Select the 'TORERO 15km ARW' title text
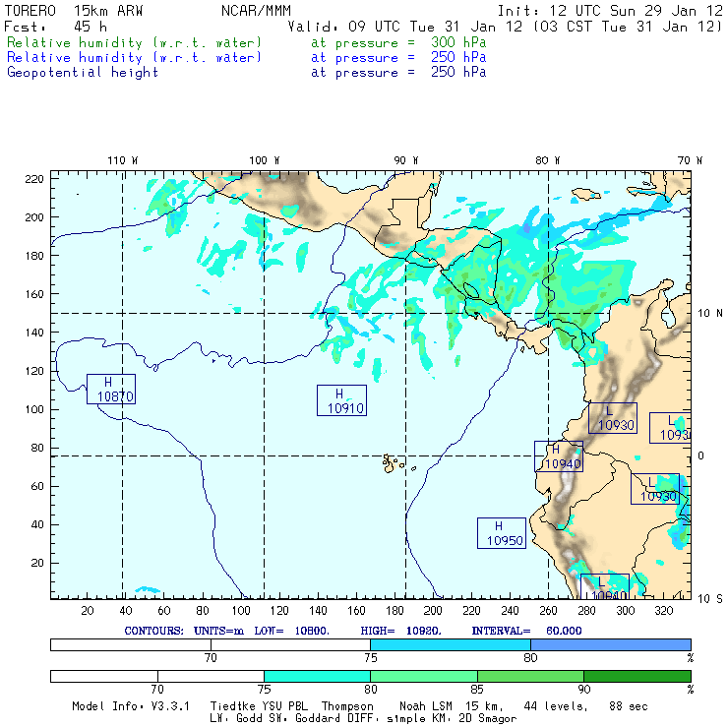The height and width of the screenshot is (728, 728). tap(74, 11)
